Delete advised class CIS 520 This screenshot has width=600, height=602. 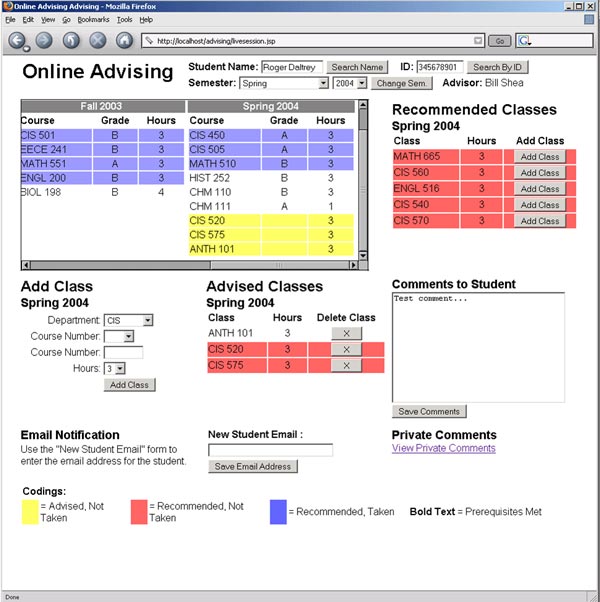click(x=346, y=349)
